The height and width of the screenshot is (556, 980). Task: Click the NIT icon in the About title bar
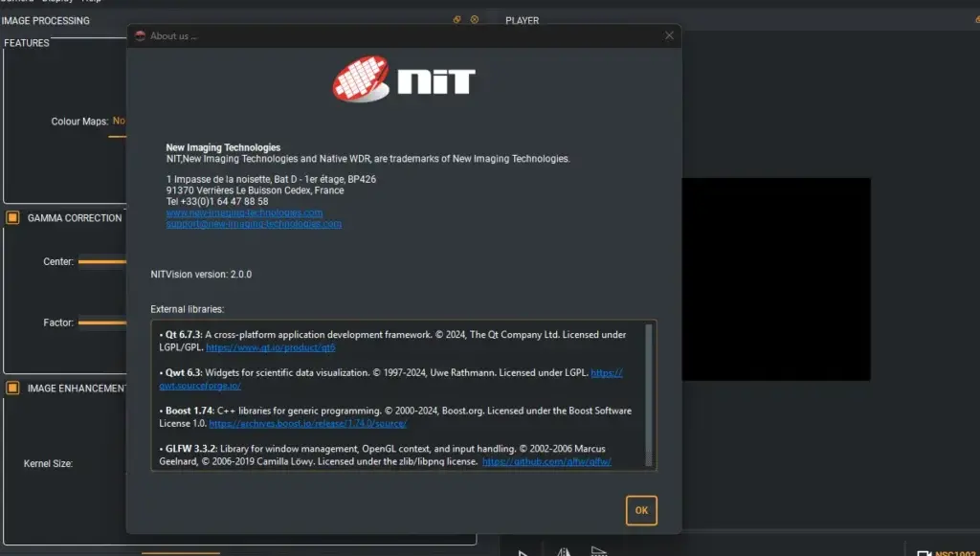tap(140, 35)
